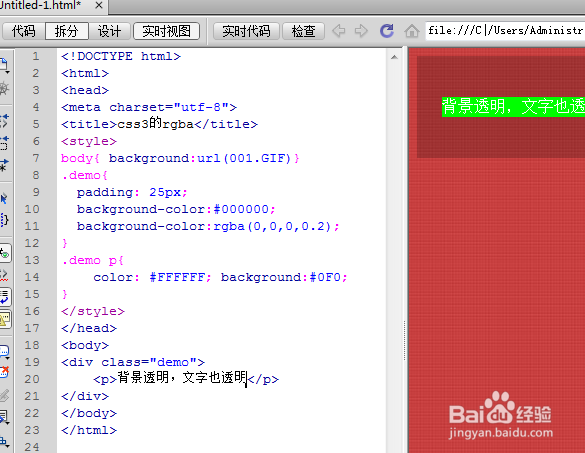Close the Untitled-1.html tab
This screenshot has height=453, width=585.
pyautogui.click(x=99, y=5)
